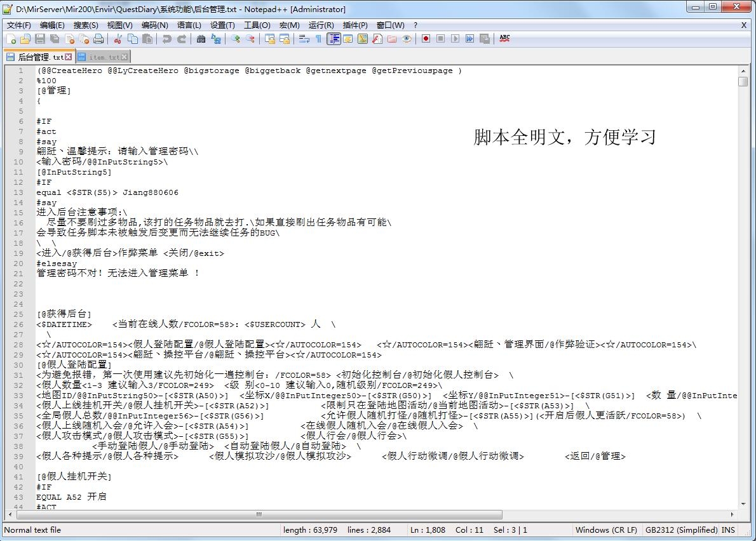Click the Cut scissors icon
The width and height of the screenshot is (756, 541).
118,39
